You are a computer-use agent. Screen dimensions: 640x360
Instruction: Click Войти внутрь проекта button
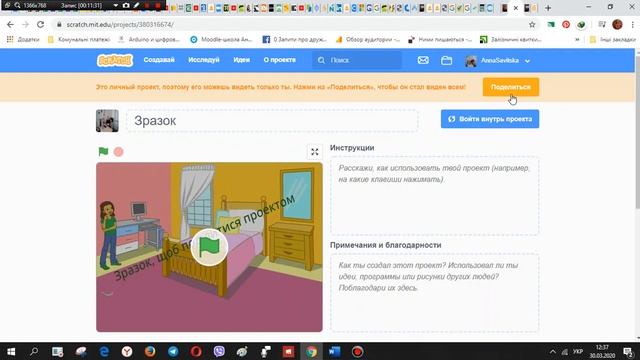(x=490, y=119)
